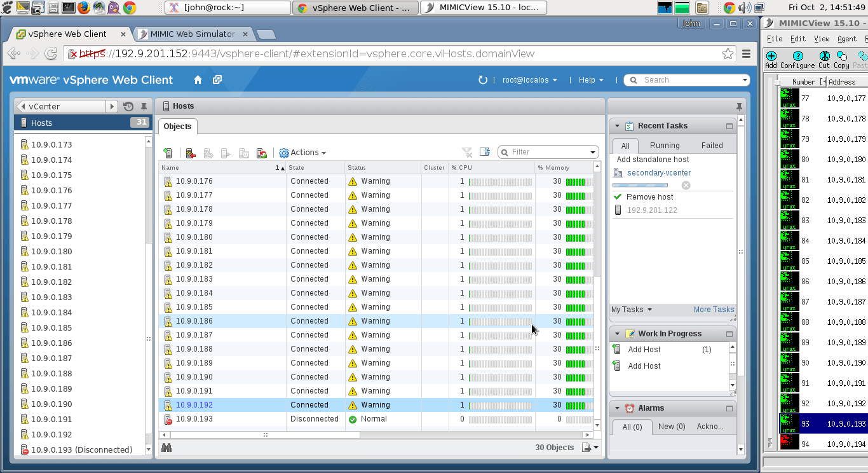Screen dimensions: 868x473
Task: Click the secondary-vcenter link
Action: pos(659,173)
